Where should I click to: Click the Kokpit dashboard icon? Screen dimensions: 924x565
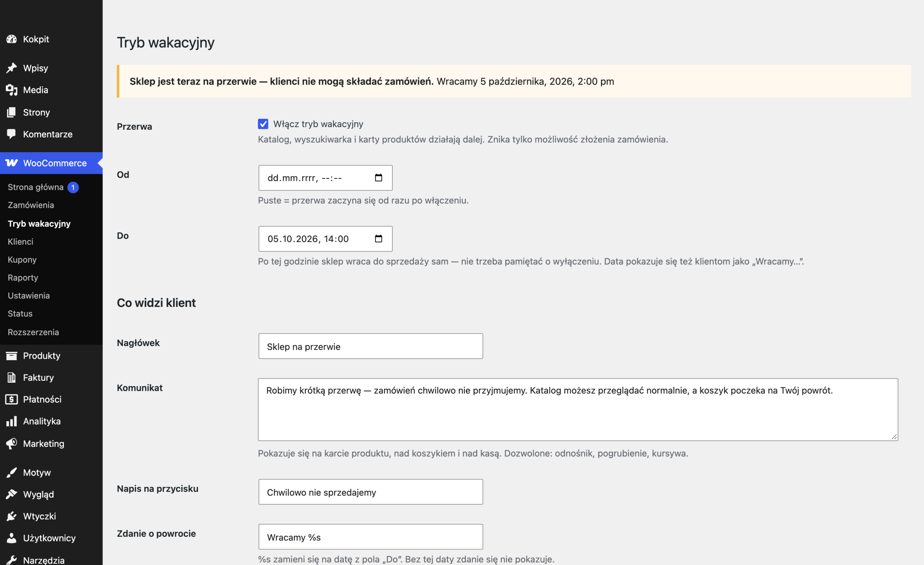coord(12,39)
